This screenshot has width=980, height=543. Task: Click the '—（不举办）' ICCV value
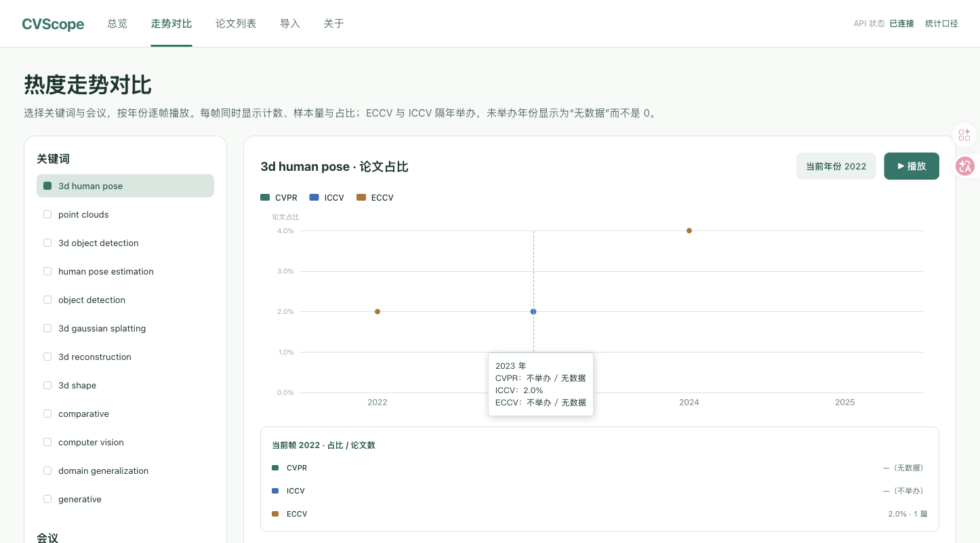pyautogui.click(x=904, y=491)
